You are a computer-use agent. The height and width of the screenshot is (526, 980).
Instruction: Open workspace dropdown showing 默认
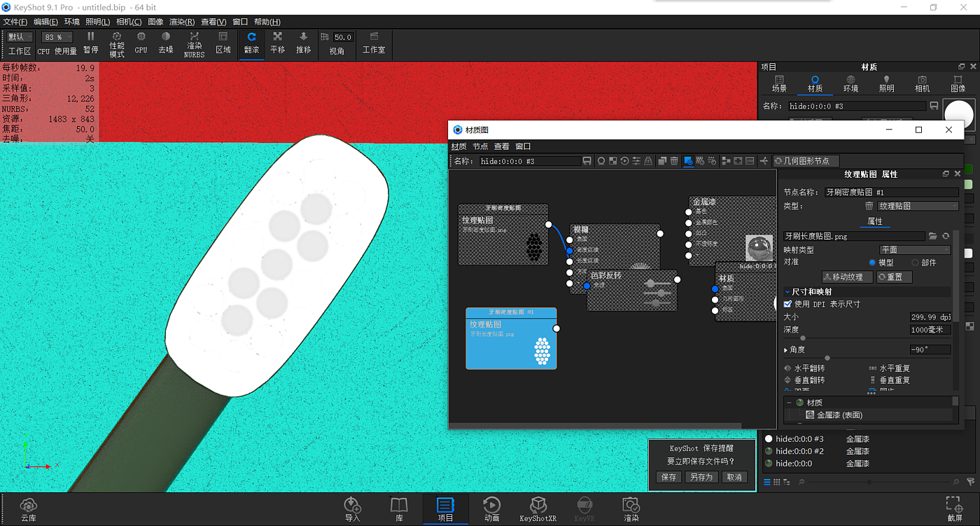coord(20,37)
